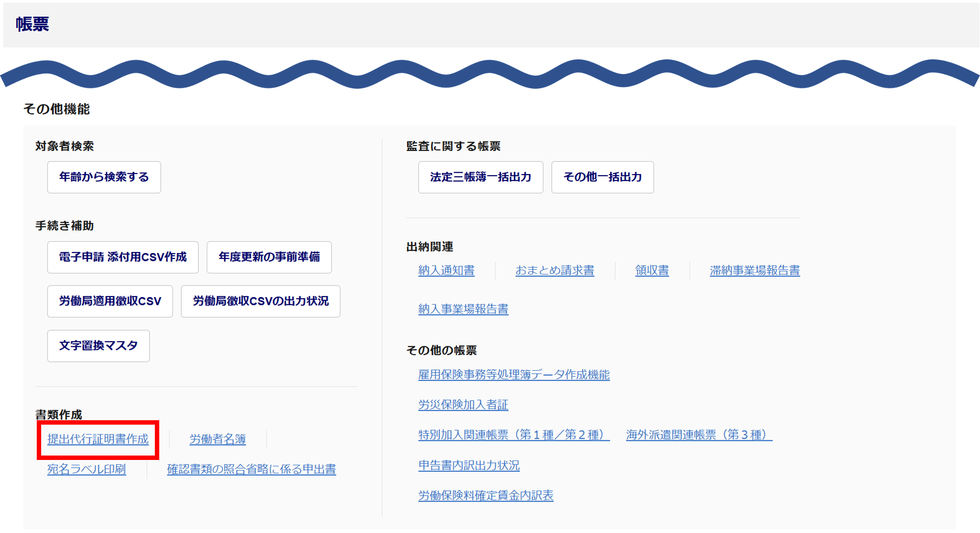Open 雇用保険事務等処理簿データ作成機能 link
Image resolution: width=980 pixels, height=533 pixels.
coord(514,375)
